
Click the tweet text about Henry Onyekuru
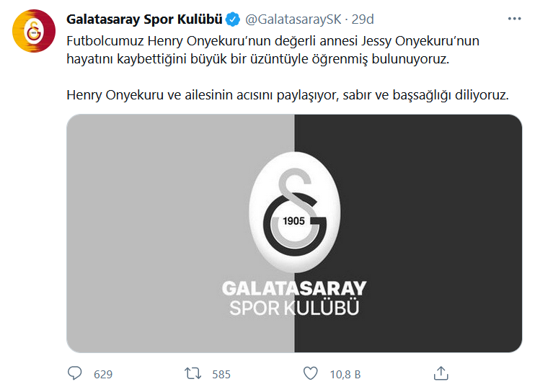273,50
